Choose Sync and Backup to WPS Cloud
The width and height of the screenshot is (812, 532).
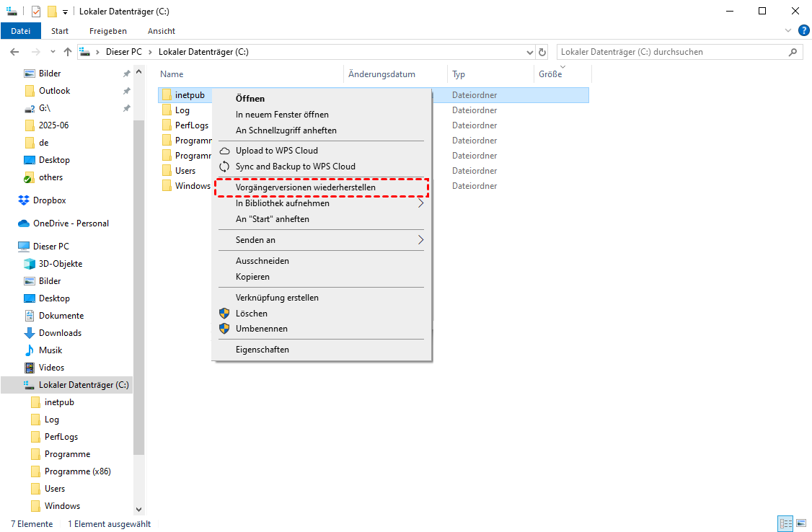pos(322,167)
